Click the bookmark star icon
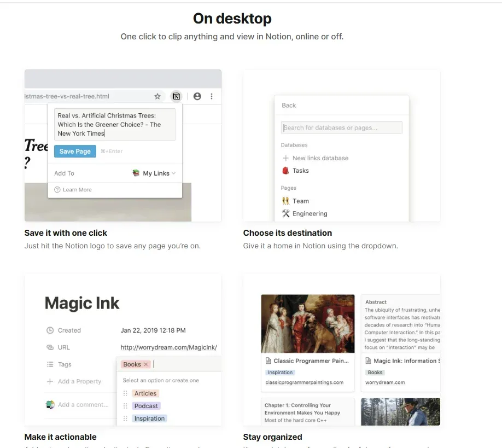The width and height of the screenshot is (502, 448). click(157, 96)
